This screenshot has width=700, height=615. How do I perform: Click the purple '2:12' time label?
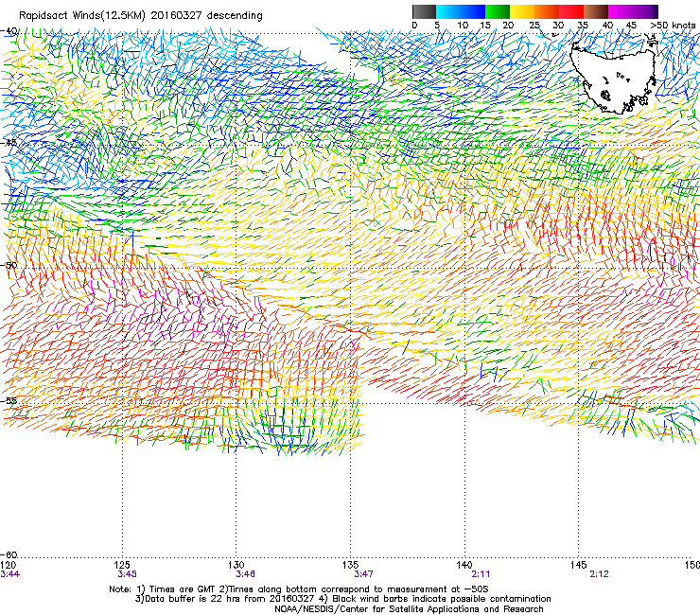pos(599,574)
